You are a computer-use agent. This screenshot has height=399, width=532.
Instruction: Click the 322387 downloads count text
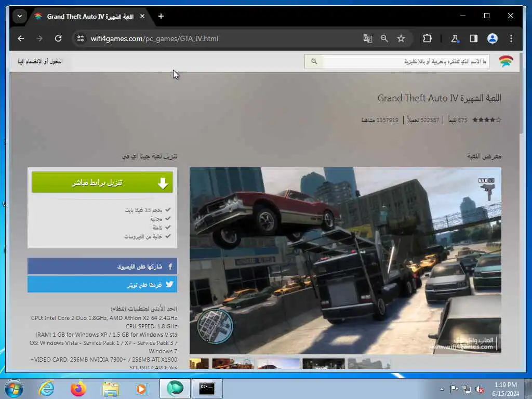(x=423, y=120)
